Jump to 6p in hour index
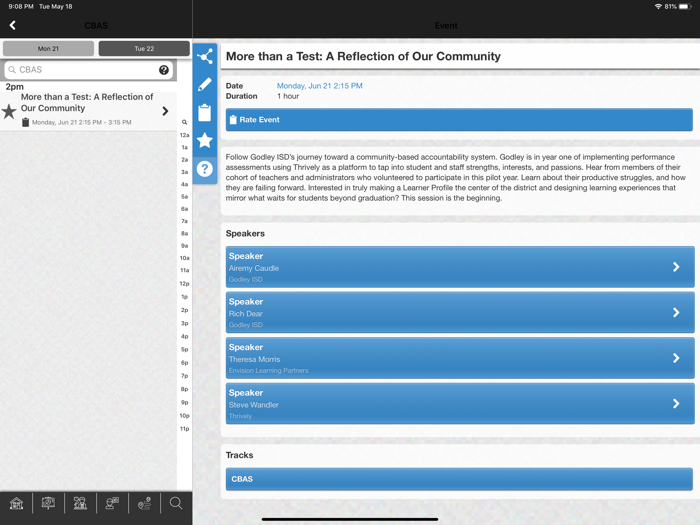Image resolution: width=700 pixels, height=525 pixels. pyautogui.click(x=184, y=362)
